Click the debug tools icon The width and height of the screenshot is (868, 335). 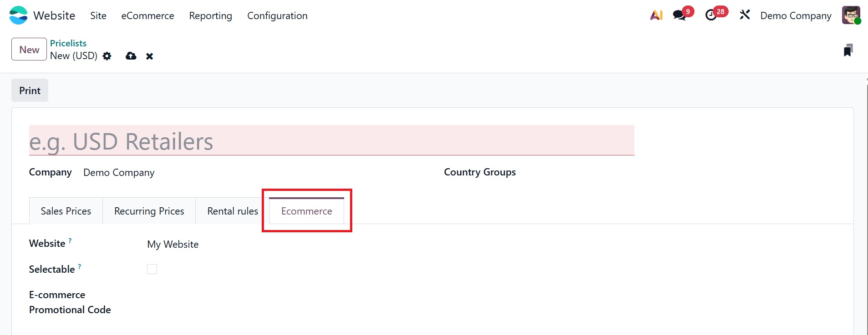(745, 15)
